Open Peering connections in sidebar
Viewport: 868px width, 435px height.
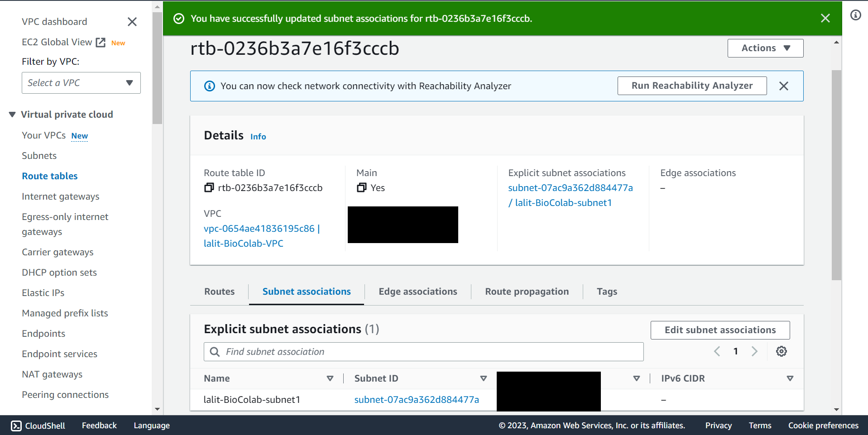65,395
